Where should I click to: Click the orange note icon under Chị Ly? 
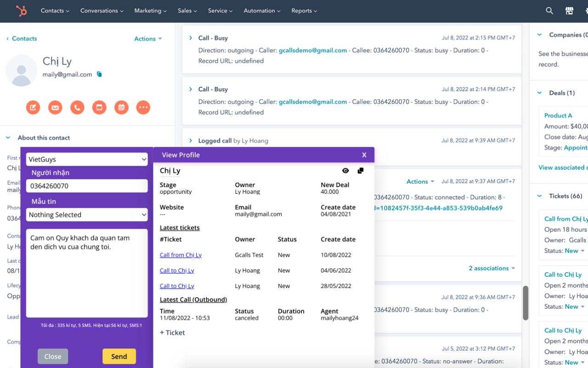33,107
